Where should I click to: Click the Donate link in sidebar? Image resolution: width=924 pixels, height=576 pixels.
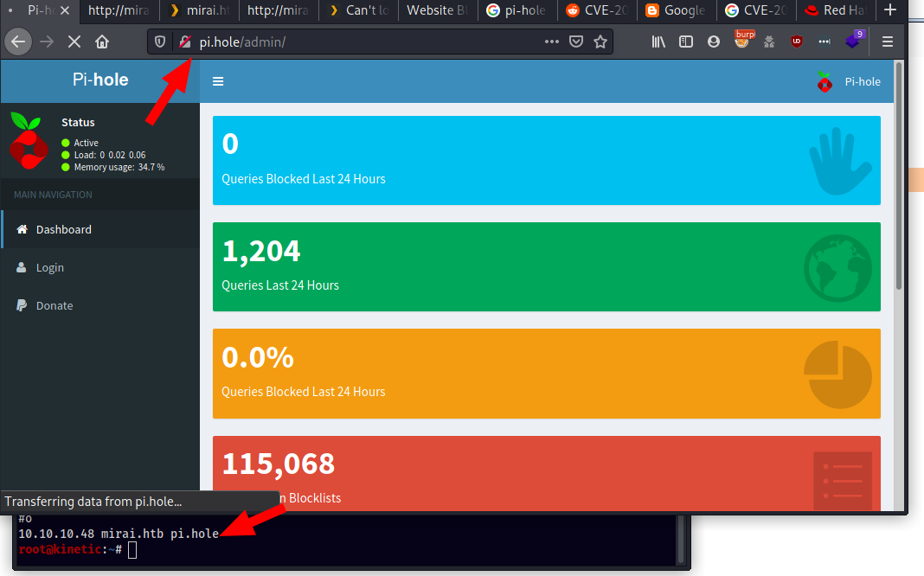click(54, 305)
